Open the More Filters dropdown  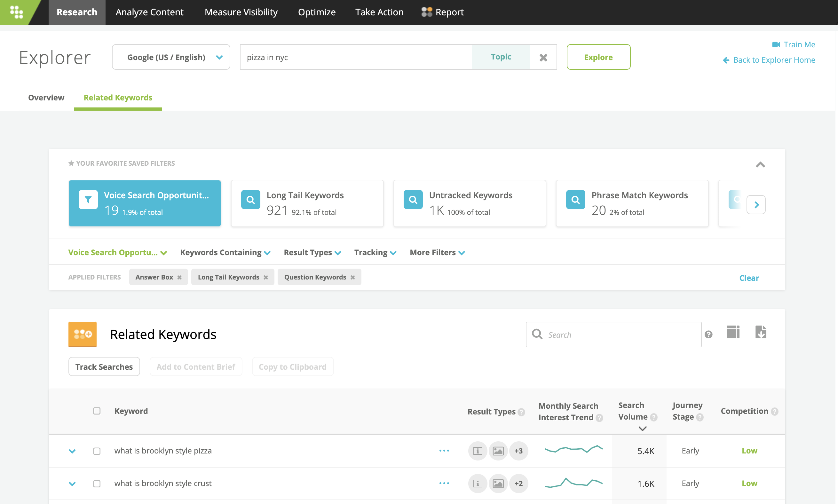click(x=437, y=252)
